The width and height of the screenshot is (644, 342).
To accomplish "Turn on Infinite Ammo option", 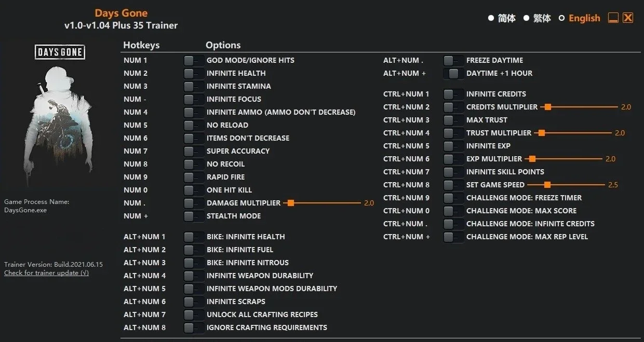I will point(193,112).
